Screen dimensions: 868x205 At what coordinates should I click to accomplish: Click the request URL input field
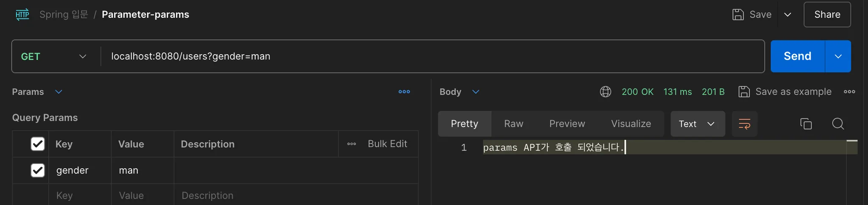[x=424, y=56]
